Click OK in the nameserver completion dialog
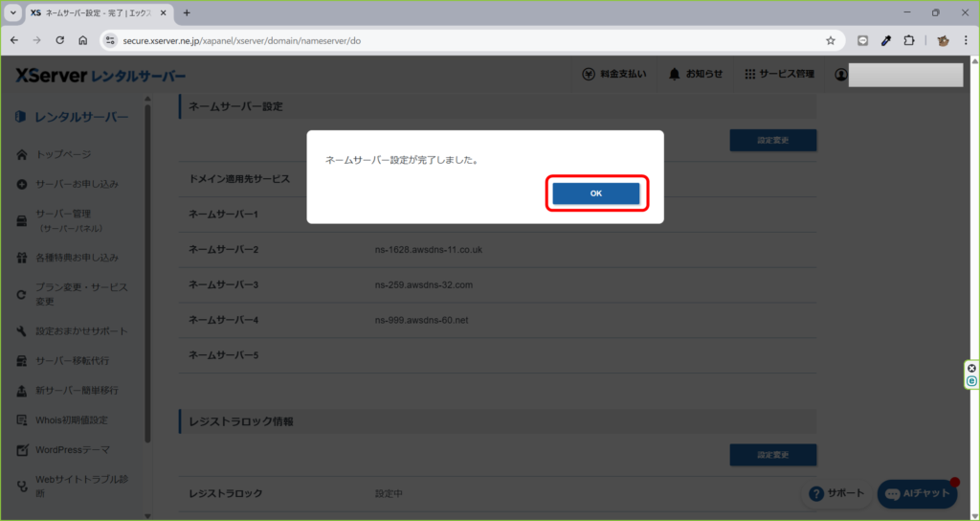The image size is (980, 521). (x=595, y=193)
